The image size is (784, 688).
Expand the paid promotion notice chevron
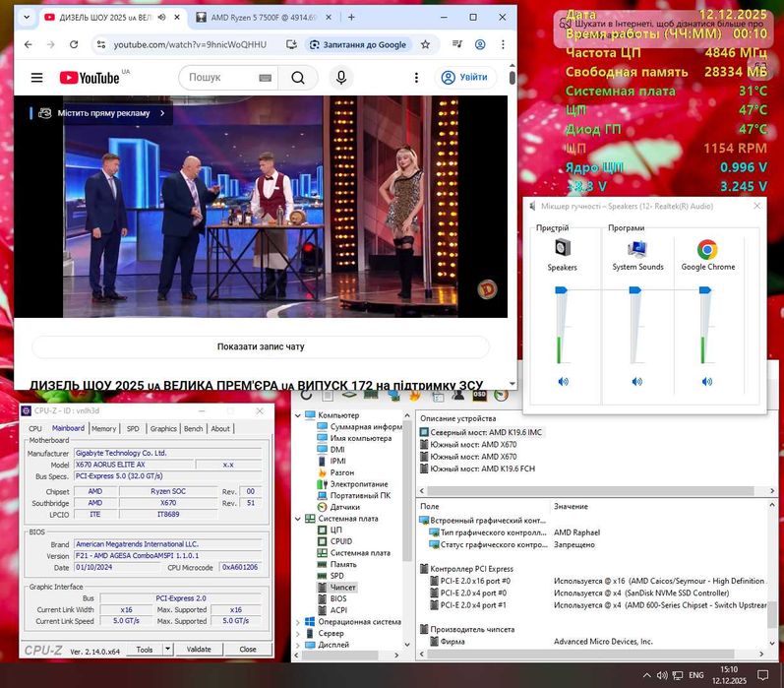162,113
